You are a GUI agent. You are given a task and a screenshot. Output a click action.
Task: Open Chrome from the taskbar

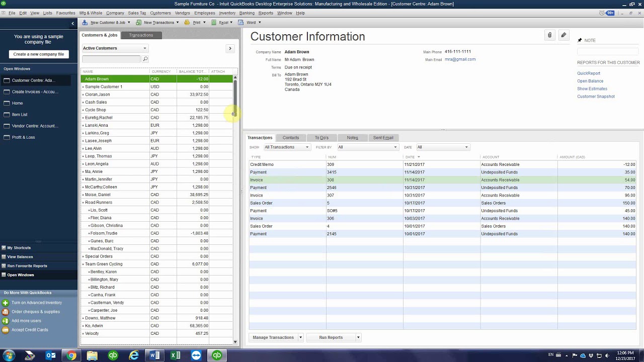click(x=71, y=355)
